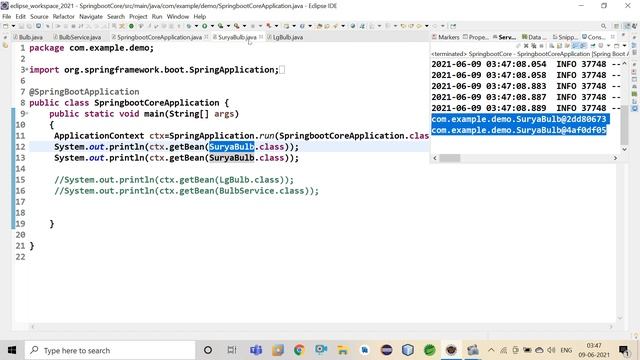This screenshot has height=360, width=640.
Task: Click the green Run toolbar icon
Action: pyautogui.click(x=204, y=26)
